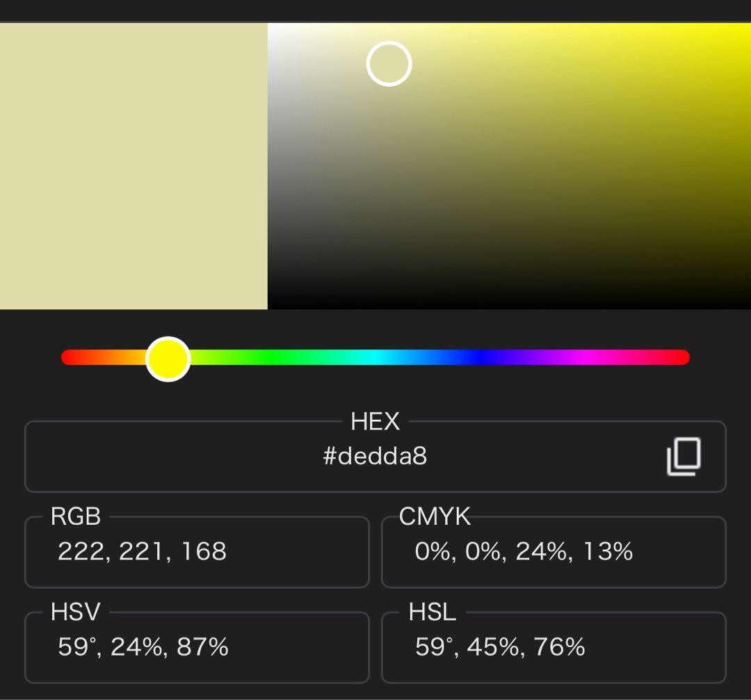Image resolution: width=751 pixels, height=700 pixels.
Task: Click the circular picker handle in the gradient
Action: (x=389, y=64)
